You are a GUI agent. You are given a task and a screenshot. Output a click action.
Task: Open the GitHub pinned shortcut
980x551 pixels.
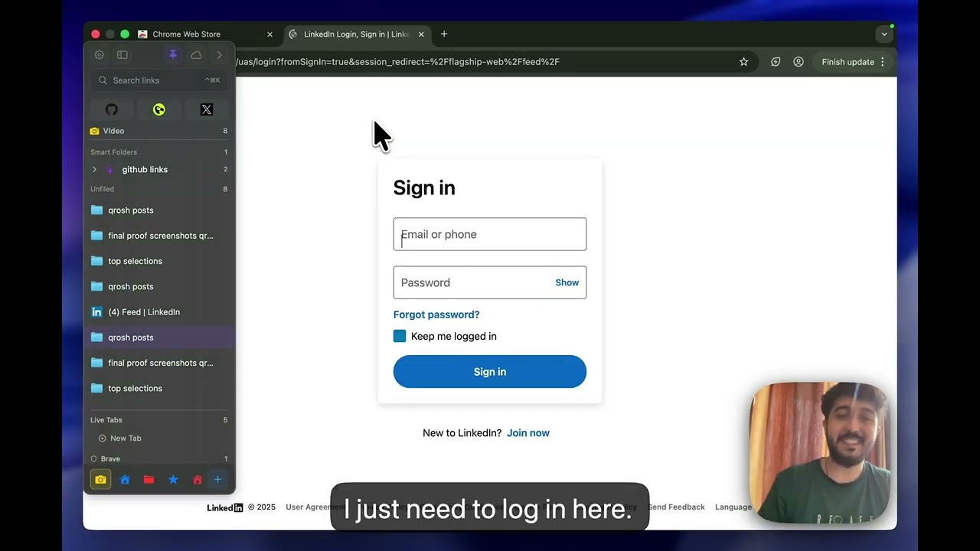112,109
